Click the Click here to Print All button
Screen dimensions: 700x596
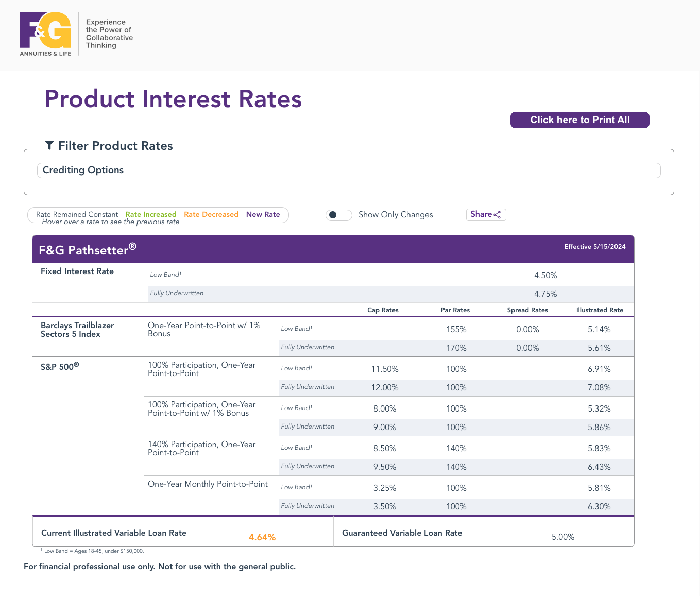[579, 120]
